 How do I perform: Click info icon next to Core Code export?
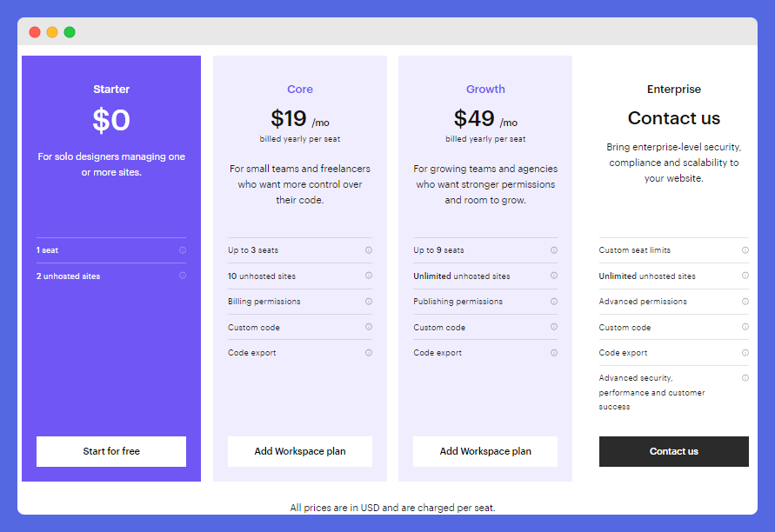(x=369, y=353)
